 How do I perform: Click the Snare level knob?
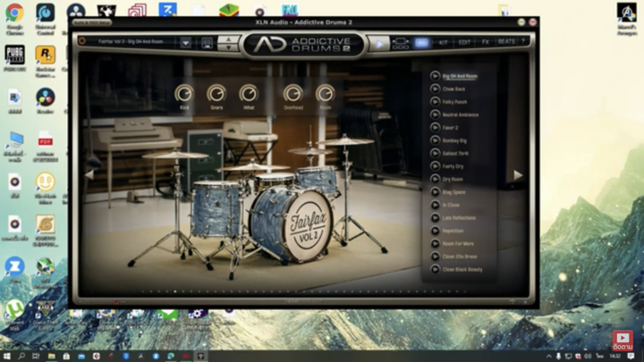(x=216, y=94)
